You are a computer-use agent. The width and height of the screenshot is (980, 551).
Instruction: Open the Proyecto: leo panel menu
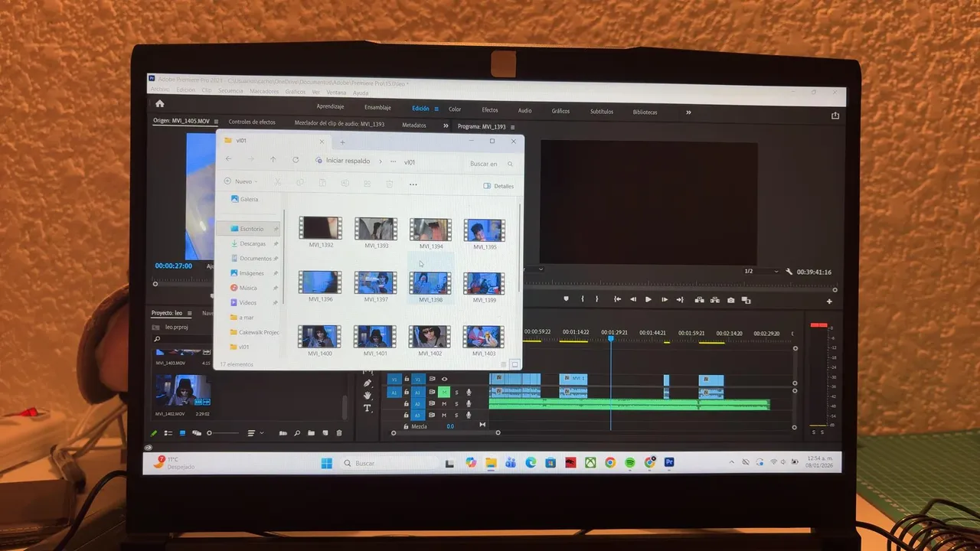pos(188,313)
